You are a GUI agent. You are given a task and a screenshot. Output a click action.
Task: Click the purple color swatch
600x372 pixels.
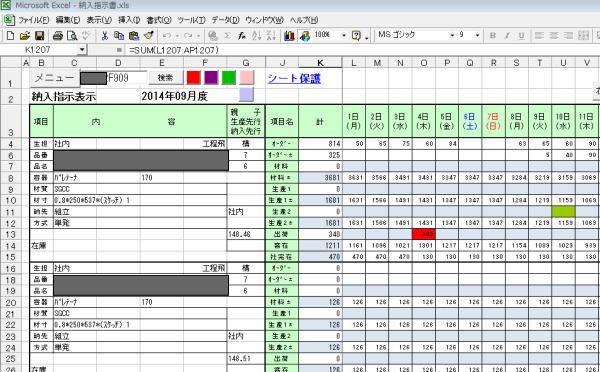click(211, 78)
